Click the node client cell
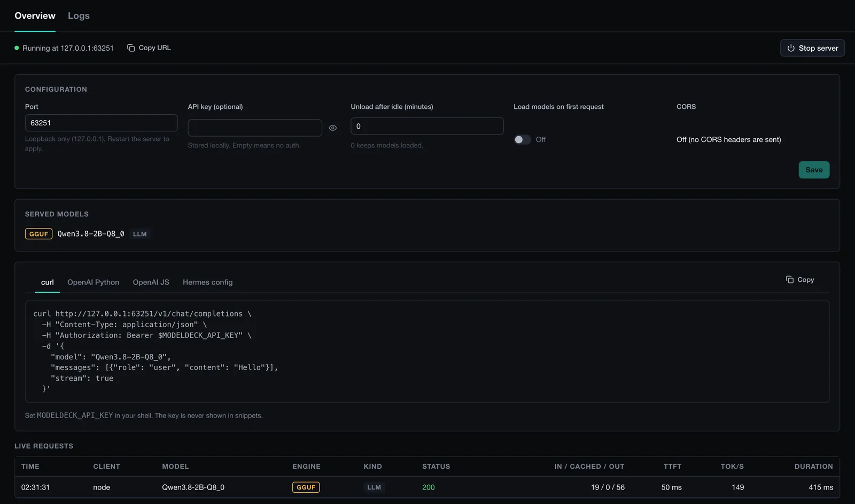The height and width of the screenshot is (504, 855). tap(102, 487)
